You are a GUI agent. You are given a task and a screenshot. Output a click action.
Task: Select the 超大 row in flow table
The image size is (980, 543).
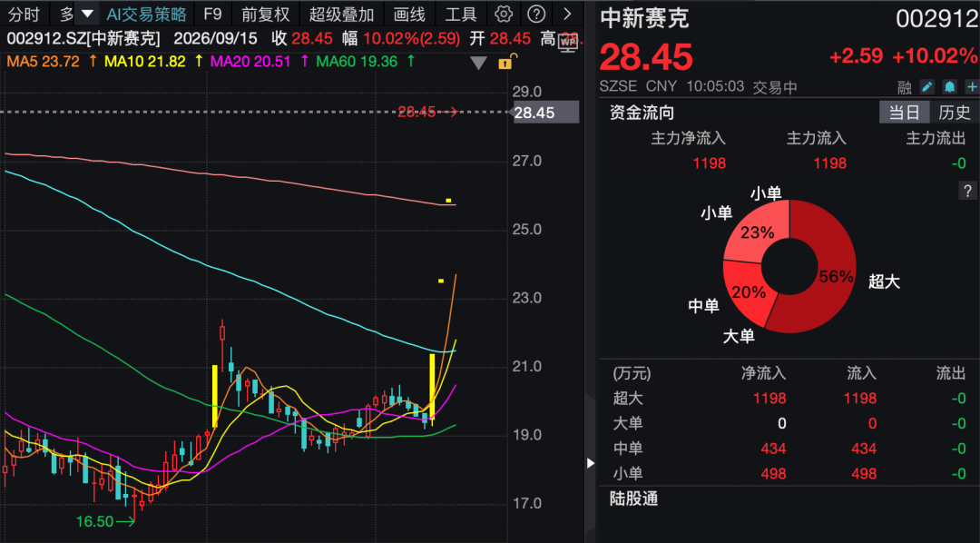coord(789,399)
